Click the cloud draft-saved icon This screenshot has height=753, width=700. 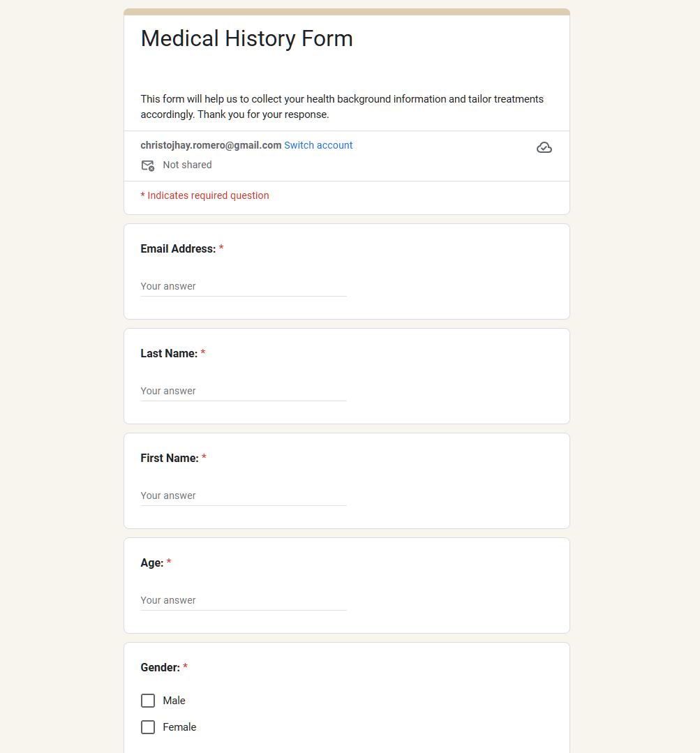(x=544, y=147)
